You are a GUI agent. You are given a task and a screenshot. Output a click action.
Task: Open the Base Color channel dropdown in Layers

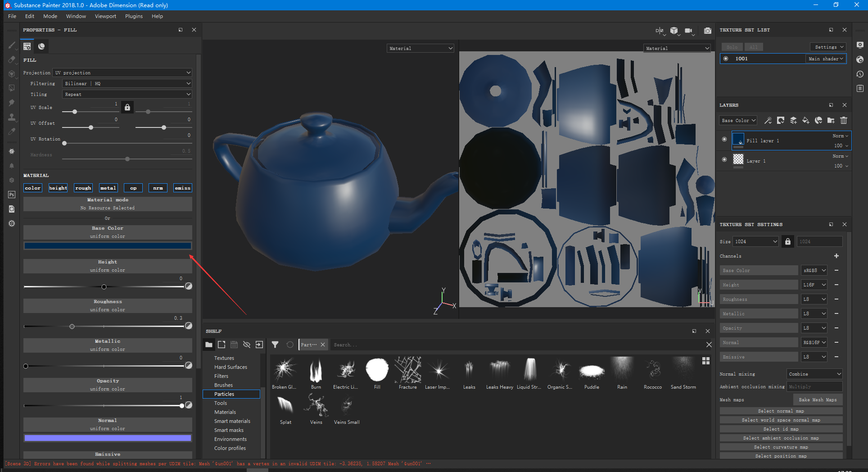coord(738,120)
